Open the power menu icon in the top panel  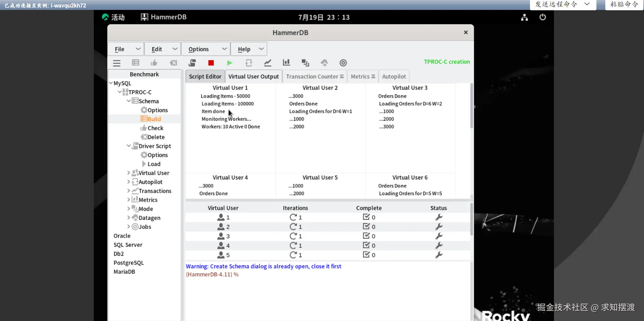pyautogui.click(x=543, y=17)
